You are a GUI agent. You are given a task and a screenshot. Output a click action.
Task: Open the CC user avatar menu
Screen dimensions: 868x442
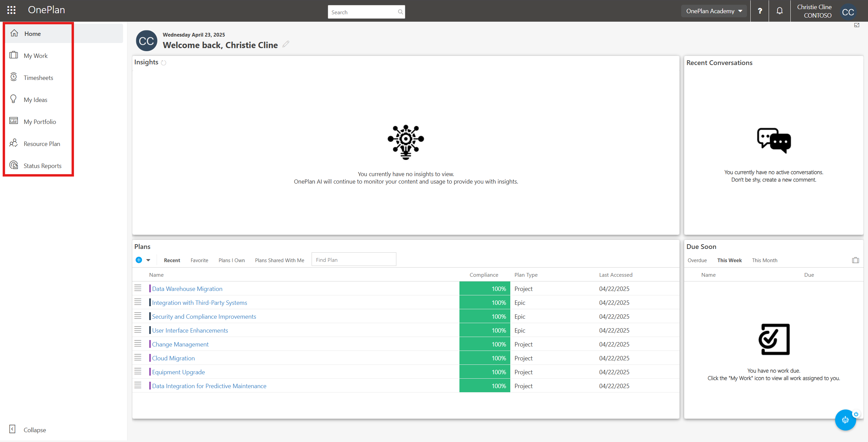(848, 12)
